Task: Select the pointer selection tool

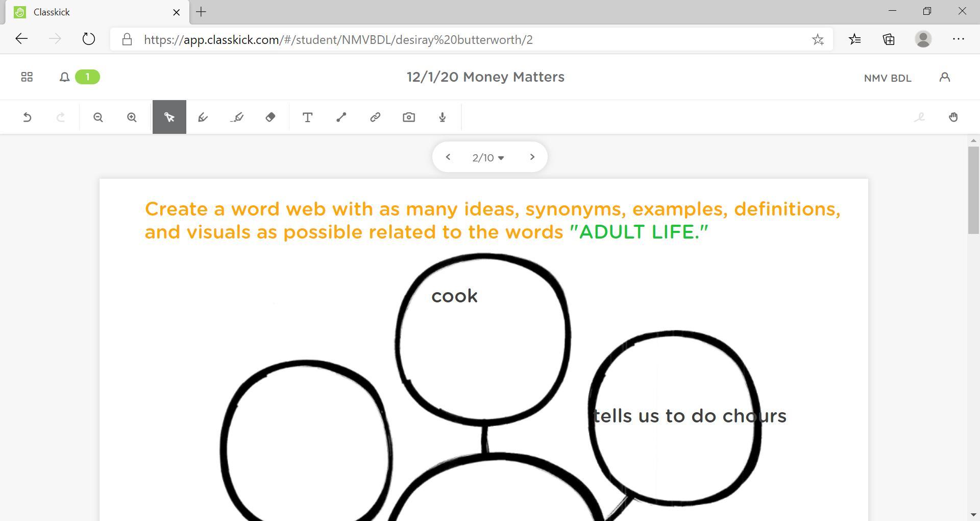Action: pyautogui.click(x=169, y=117)
